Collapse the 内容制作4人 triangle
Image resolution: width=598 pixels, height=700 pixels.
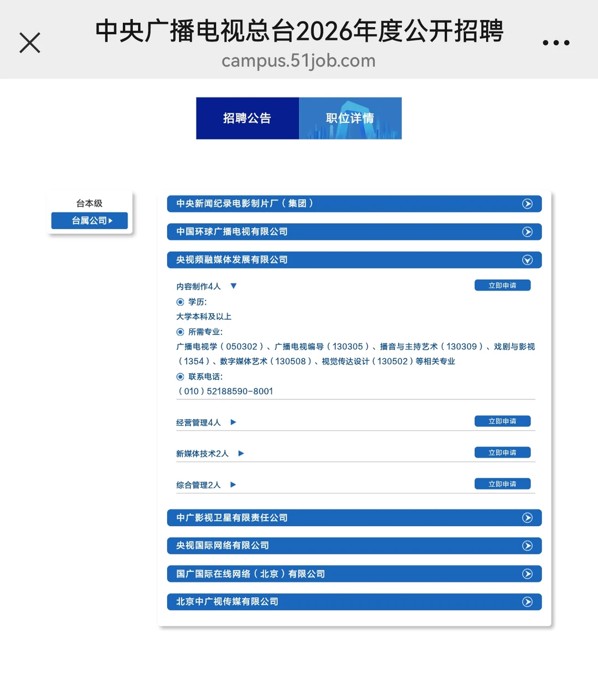coord(234,286)
